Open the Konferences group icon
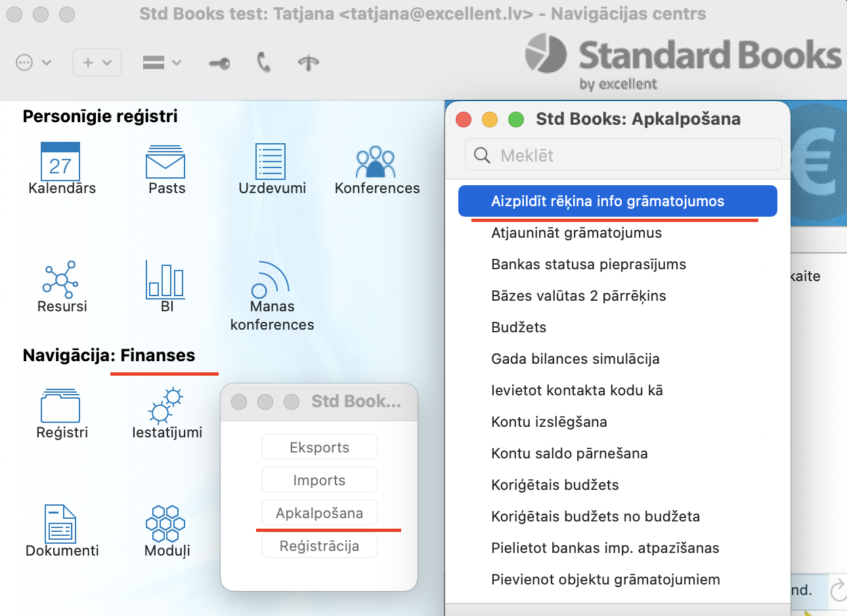This screenshot has height=616, width=847. [x=376, y=162]
